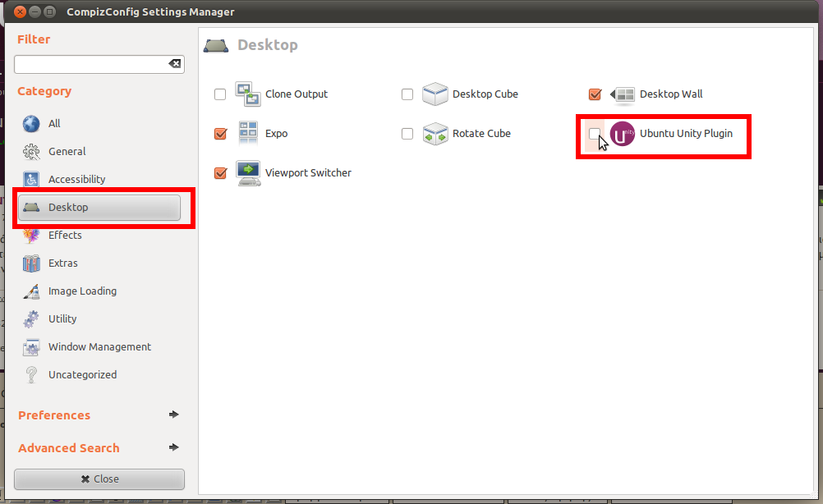The image size is (823, 504).
Task: Open the Clone Output plugin icon
Action: point(248,94)
